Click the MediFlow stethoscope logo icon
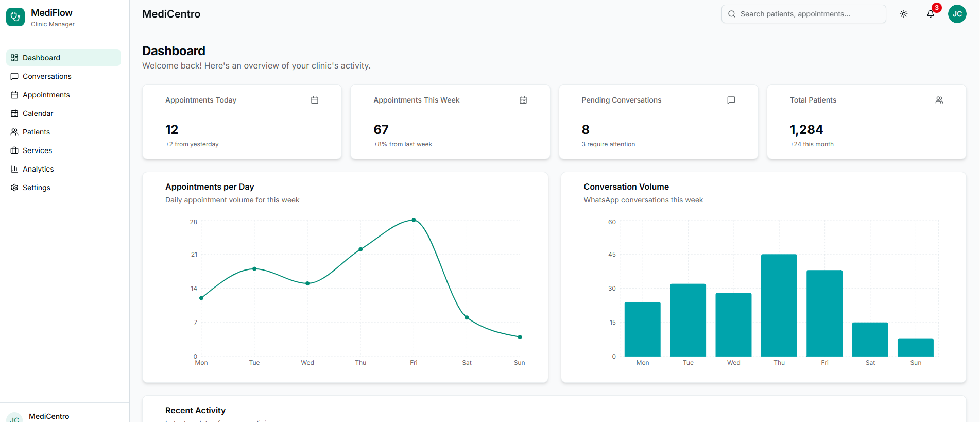This screenshot has width=980, height=422. point(15,17)
